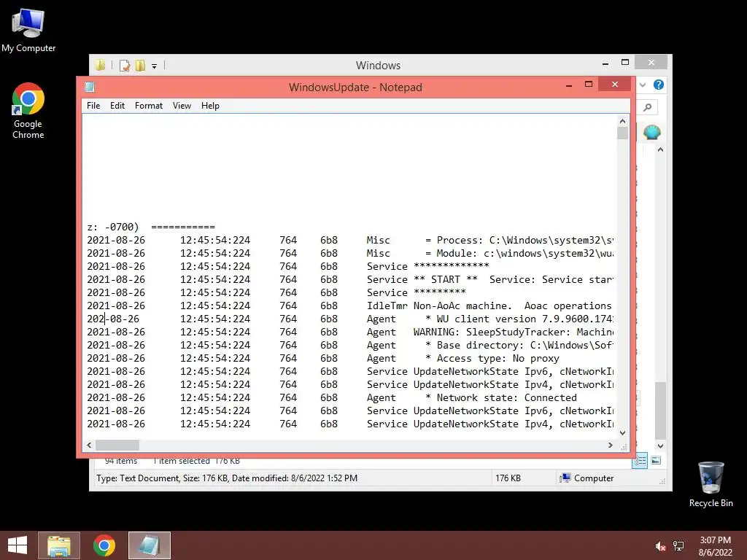
Task: Click the Notepad title bar icon
Action: [90, 87]
